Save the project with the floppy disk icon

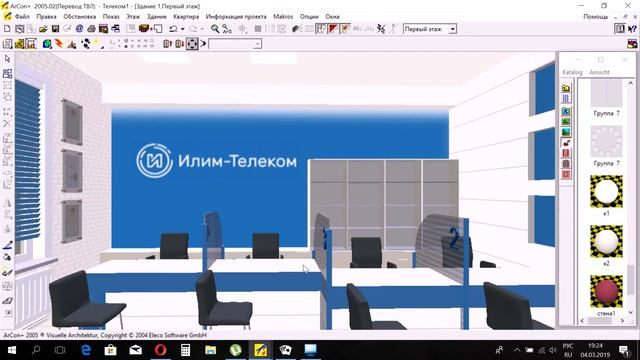click(x=55, y=29)
